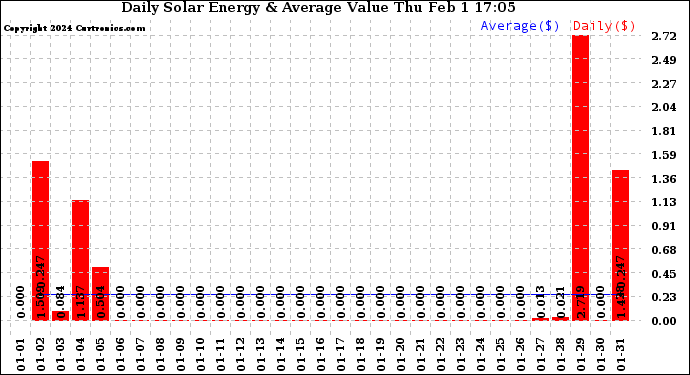Click the blue horizontal average line

pos(330,294)
